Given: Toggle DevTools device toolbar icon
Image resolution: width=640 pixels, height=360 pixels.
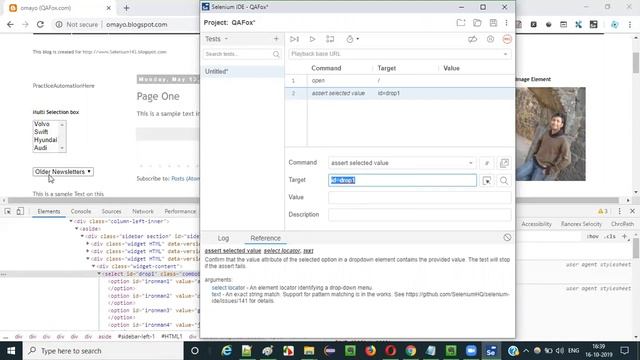Looking at the screenshot, I should [20, 211].
